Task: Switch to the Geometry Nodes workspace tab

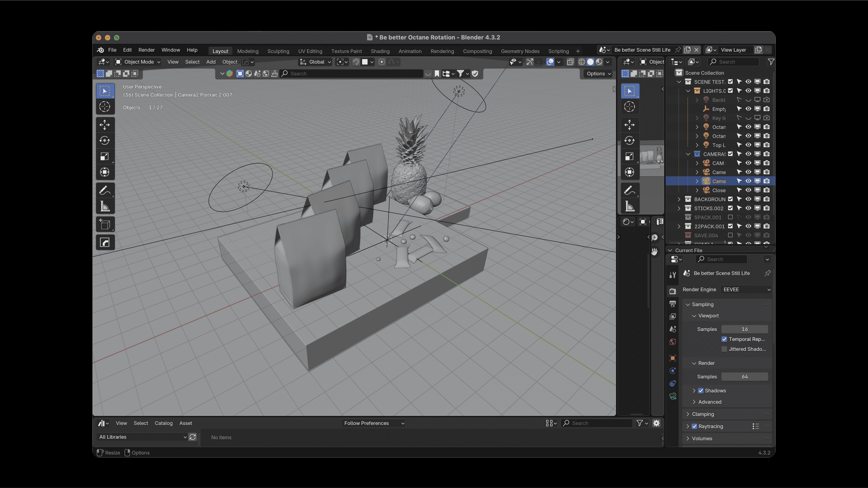Action: [x=520, y=51]
